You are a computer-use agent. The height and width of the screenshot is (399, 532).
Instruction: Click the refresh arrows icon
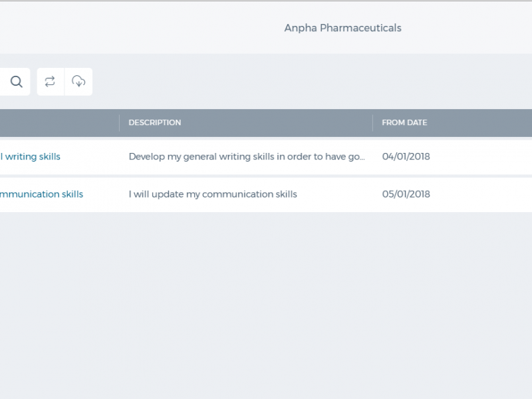point(50,82)
